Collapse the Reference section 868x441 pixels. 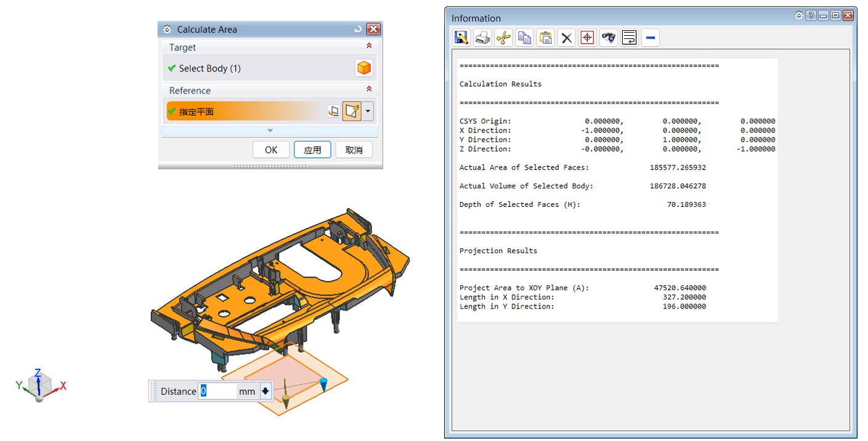(369, 90)
